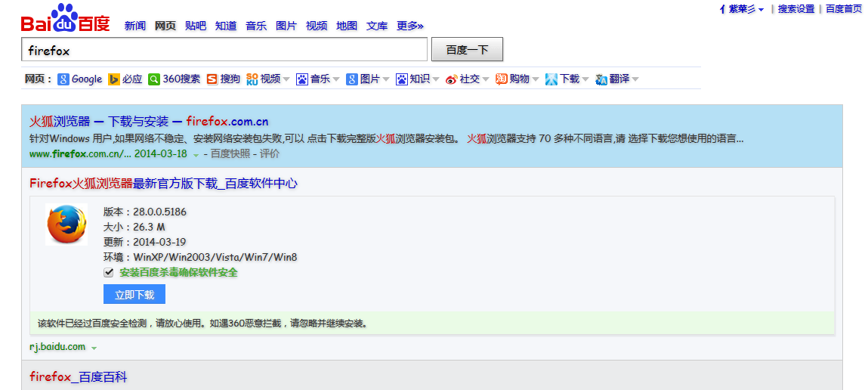Expand arrow after date 2014-03-18
The width and height of the screenshot is (868, 390).
[196, 155]
